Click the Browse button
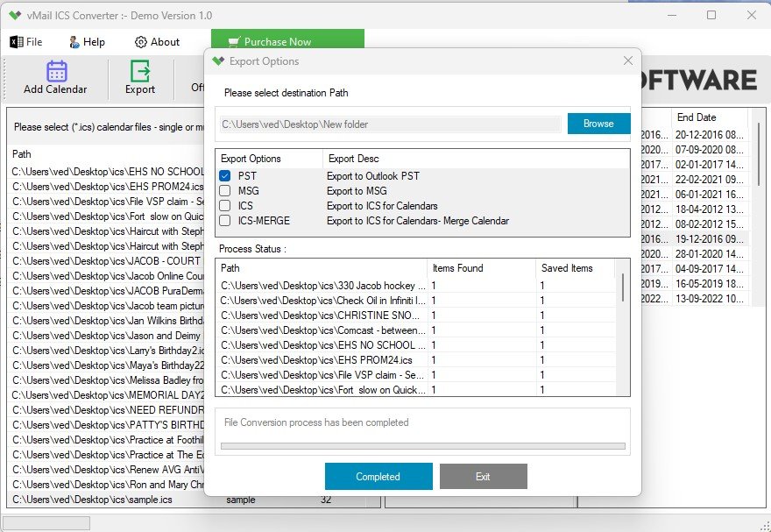This screenshot has height=532, width=771. (599, 124)
